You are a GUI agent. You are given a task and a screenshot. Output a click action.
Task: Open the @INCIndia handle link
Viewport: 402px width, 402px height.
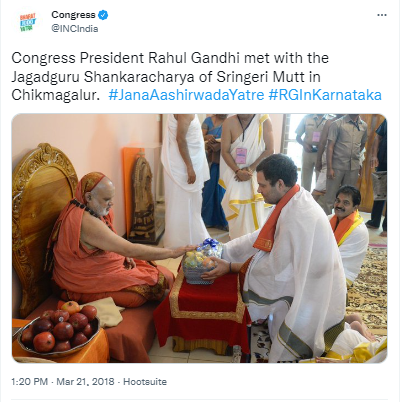point(75,29)
